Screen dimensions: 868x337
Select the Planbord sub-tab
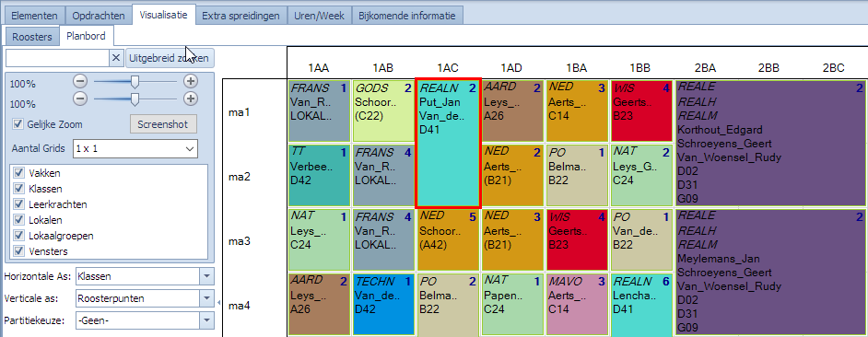coord(86,36)
